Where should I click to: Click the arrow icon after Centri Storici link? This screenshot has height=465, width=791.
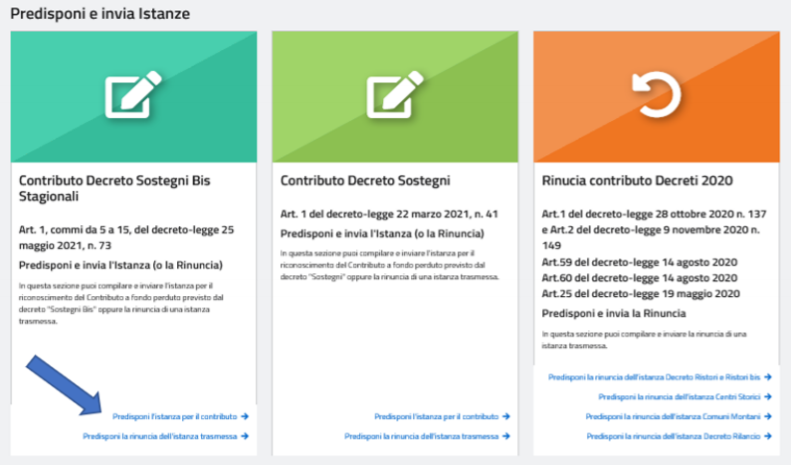[x=767, y=397]
